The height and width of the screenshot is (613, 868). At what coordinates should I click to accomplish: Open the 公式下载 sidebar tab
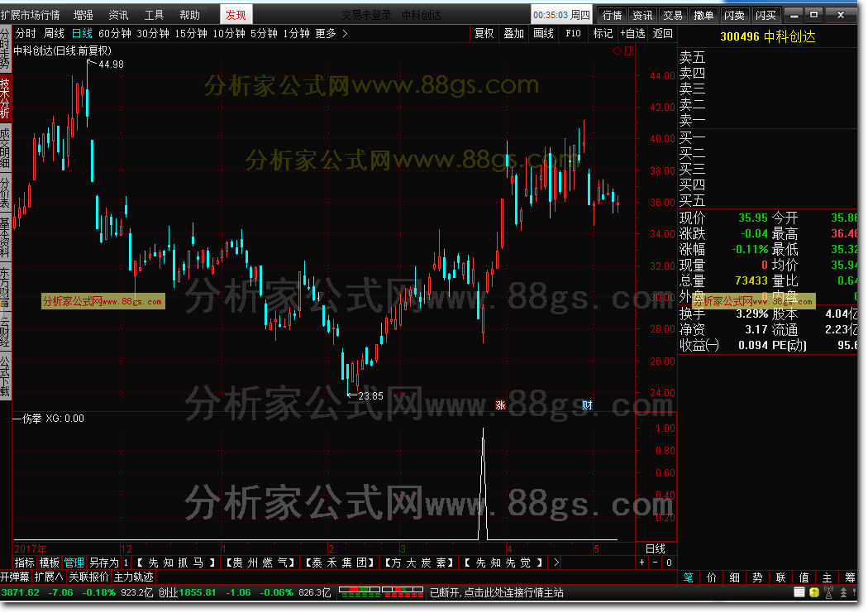tap(5, 376)
